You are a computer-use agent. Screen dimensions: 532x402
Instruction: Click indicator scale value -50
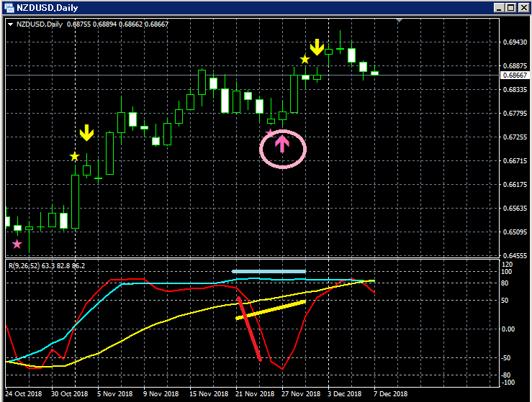coord(505,358)
